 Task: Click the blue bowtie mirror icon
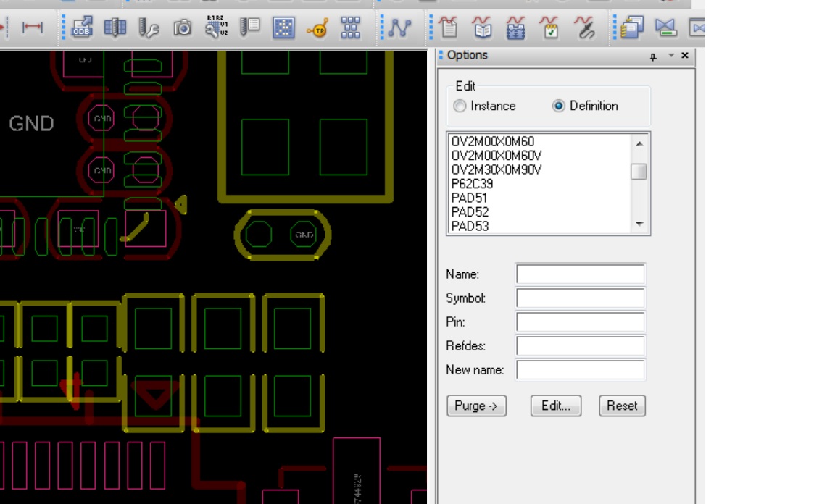(665, 28)
